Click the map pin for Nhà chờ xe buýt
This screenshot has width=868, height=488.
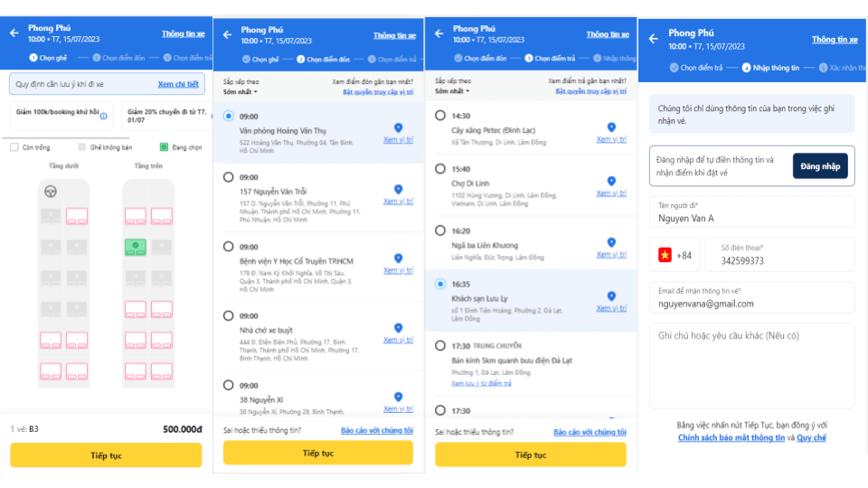pos(398,328)
